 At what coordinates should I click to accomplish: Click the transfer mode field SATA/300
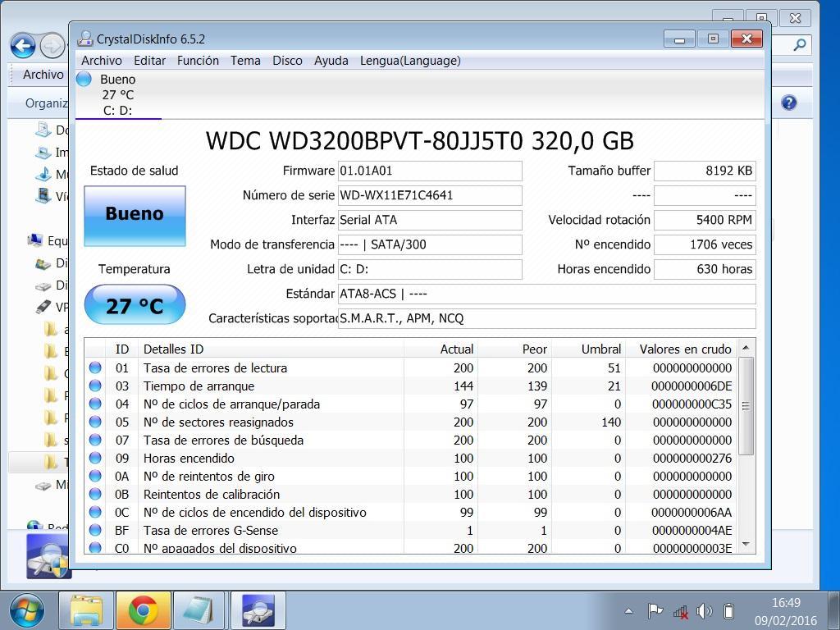[430, 244]
